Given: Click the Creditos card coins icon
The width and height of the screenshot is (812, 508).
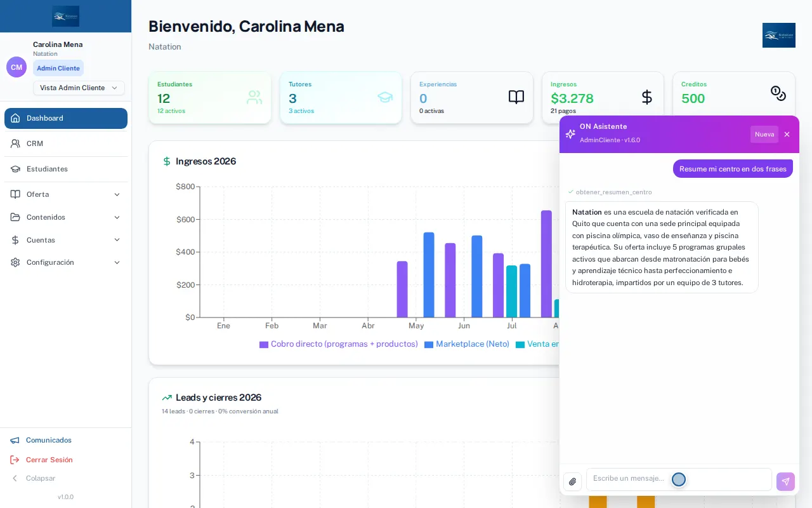Looking at the screenshot, I should (778, 93).
